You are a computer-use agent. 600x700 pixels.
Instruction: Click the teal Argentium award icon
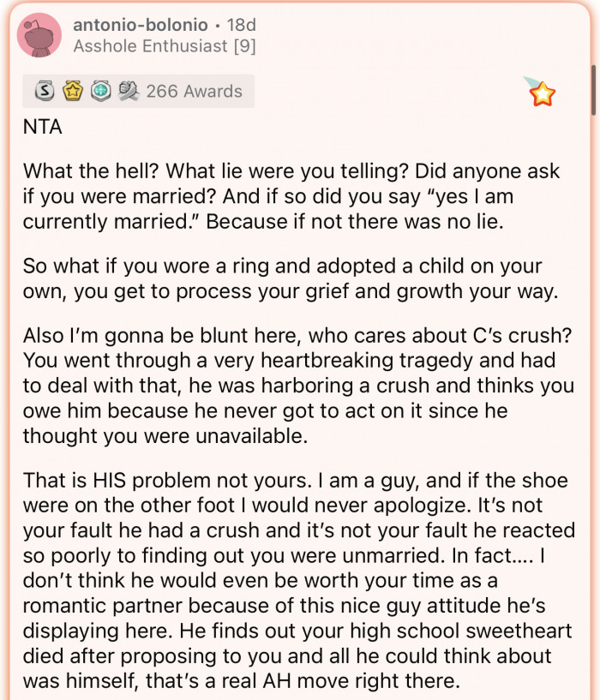[x=102, y=91]
